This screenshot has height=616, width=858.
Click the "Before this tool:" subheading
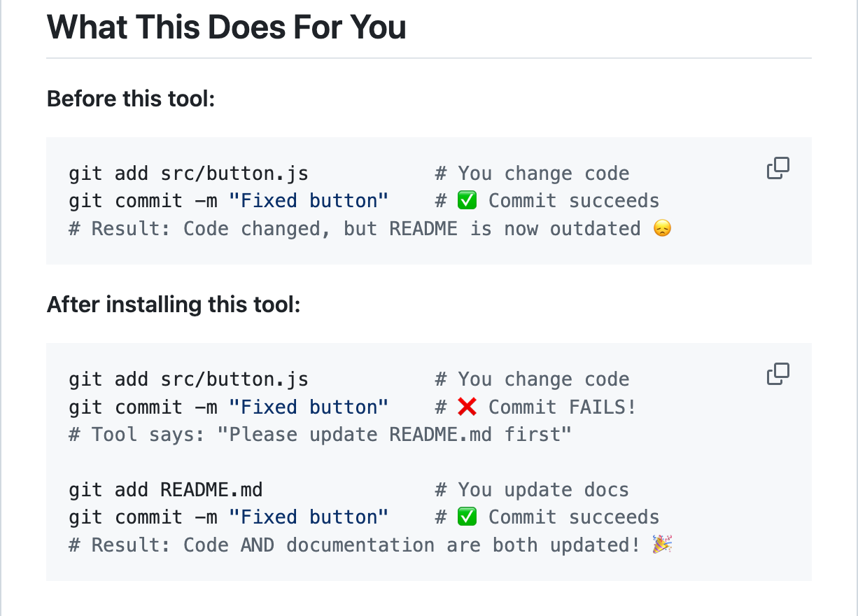[131, 99]
